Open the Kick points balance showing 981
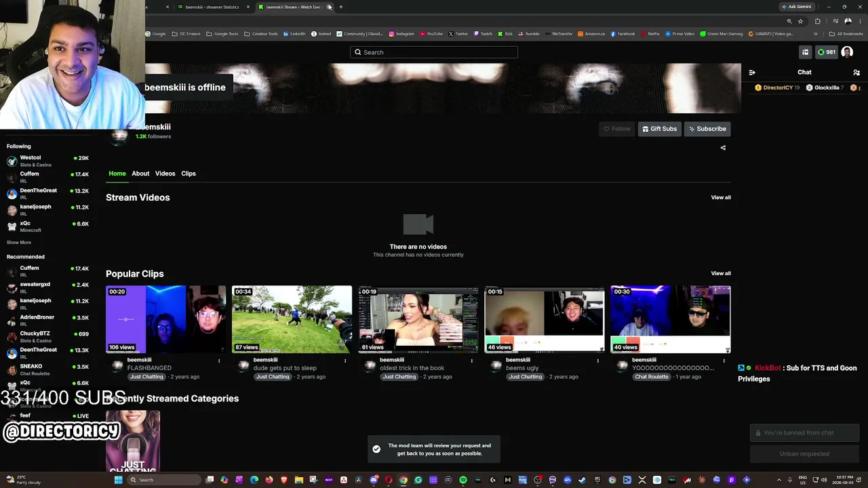 pyautogui.click(x=827, y=52)
